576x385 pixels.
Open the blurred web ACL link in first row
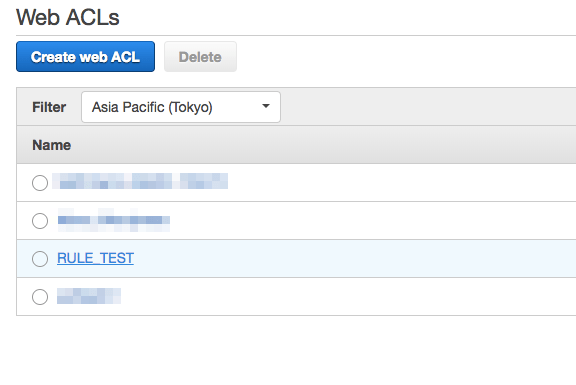[x=140, y=181]
